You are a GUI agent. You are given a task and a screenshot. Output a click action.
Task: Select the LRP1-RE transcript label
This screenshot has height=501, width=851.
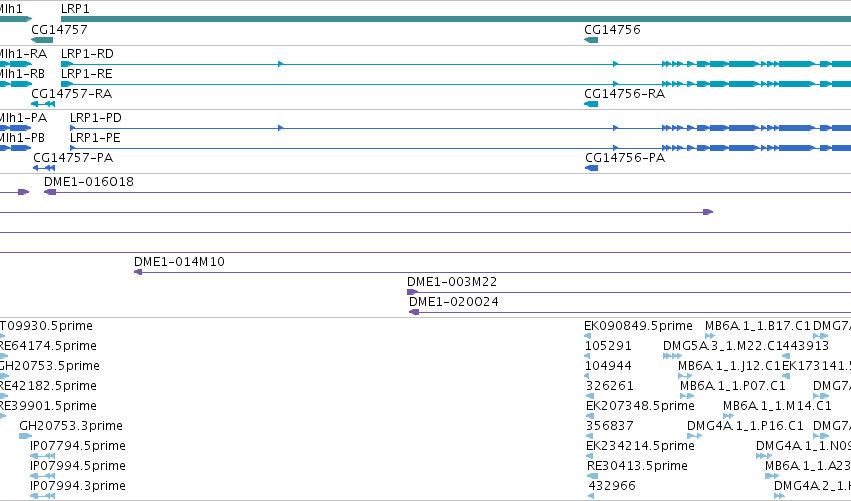(86, 74)
